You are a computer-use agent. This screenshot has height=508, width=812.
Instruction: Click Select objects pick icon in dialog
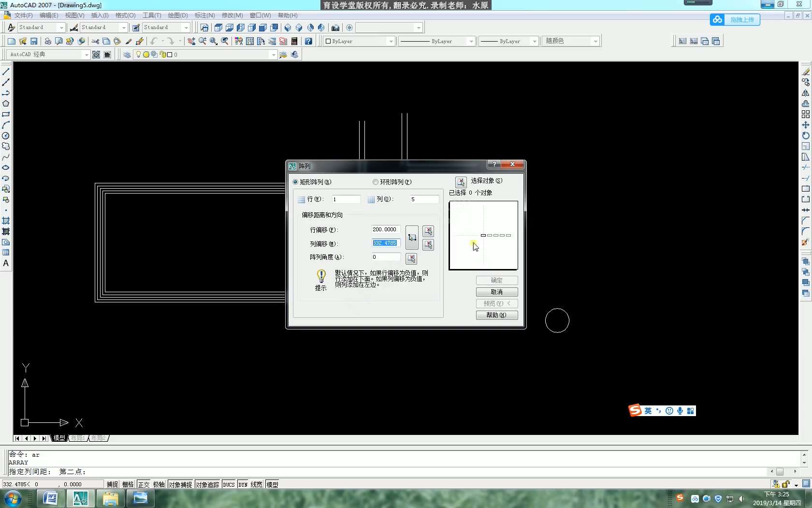point(461,182)
